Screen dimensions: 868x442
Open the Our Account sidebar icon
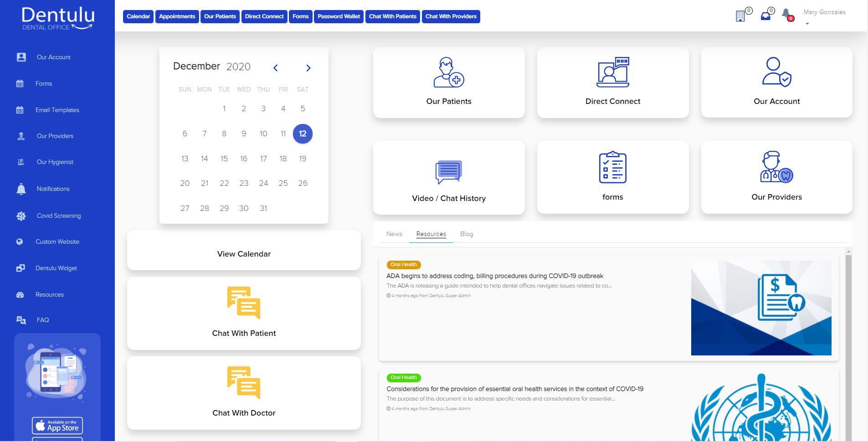pyautogui.click(x=21, y=57)
